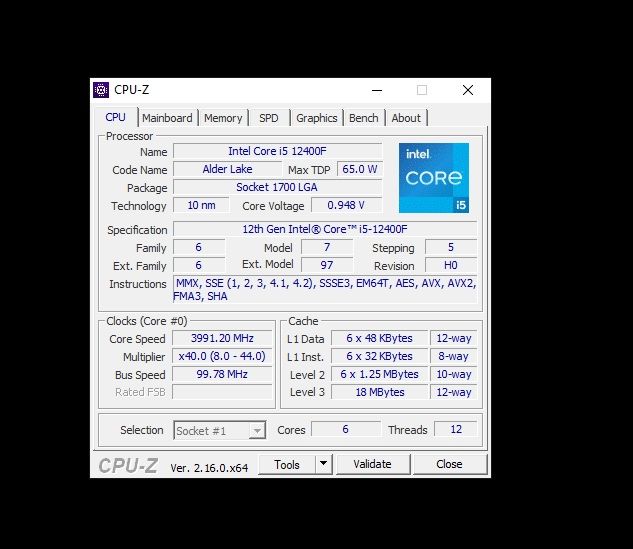
Task: Click the L1 Inst. 8-way associativity cell
Action: (453, 356)
